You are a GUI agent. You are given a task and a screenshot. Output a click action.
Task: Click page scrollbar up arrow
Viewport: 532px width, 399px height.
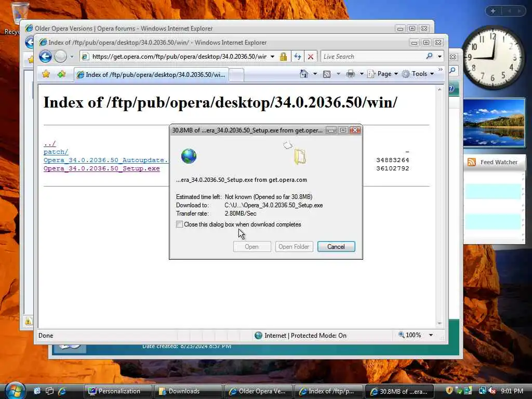[440, 89]
